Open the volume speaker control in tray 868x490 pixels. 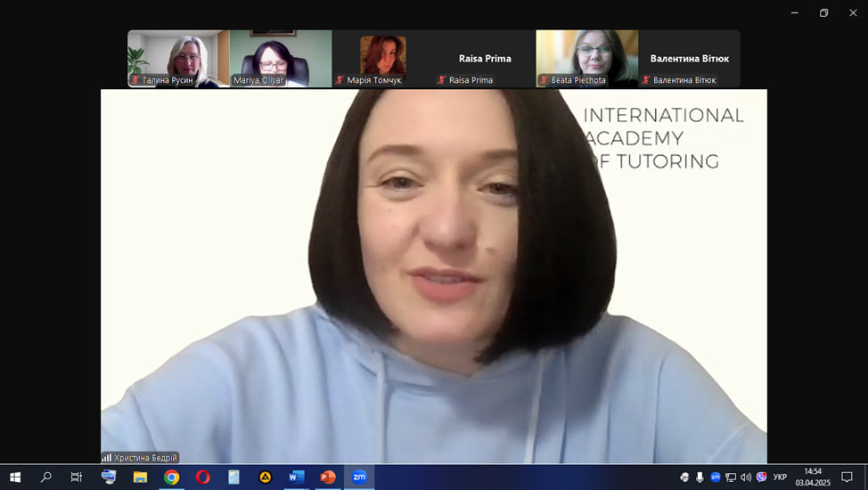point(746,478)
